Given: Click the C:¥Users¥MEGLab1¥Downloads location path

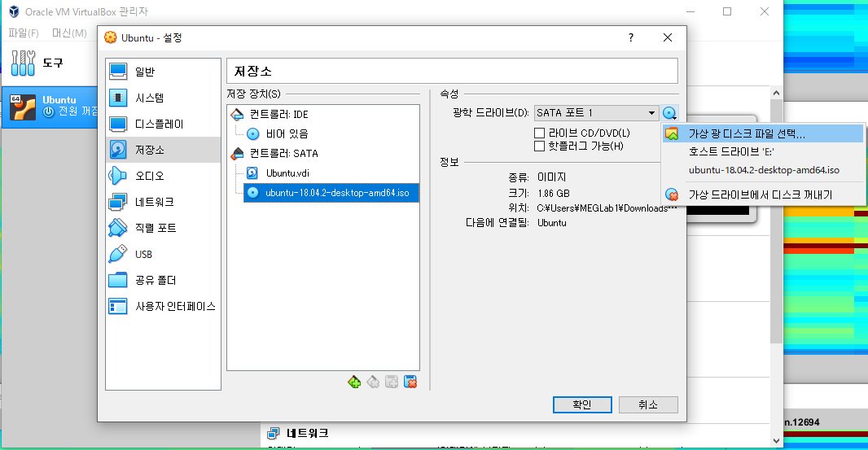Looking at the screenshot, I should (607, 208).
